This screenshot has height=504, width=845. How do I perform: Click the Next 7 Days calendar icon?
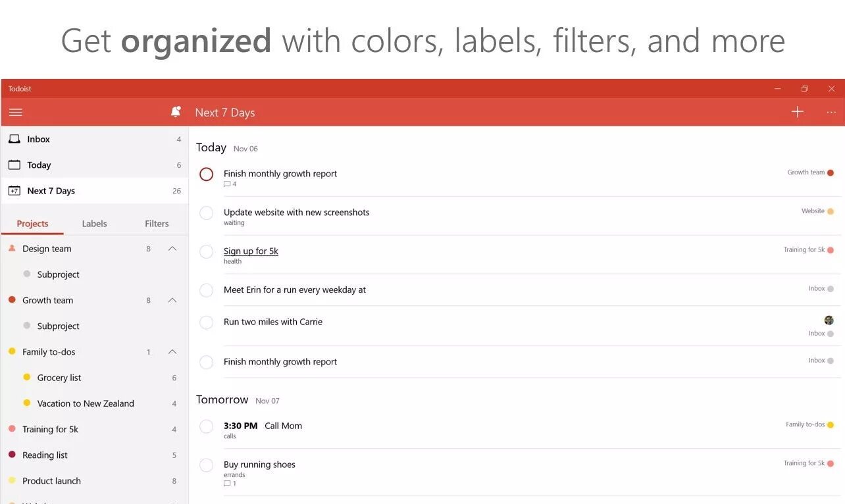point(14,191)
